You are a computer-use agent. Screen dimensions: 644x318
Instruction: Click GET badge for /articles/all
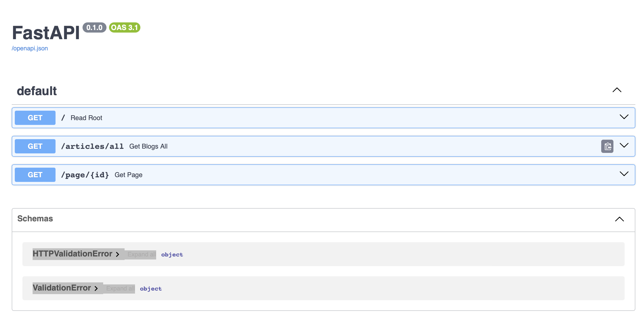[35, 146]
